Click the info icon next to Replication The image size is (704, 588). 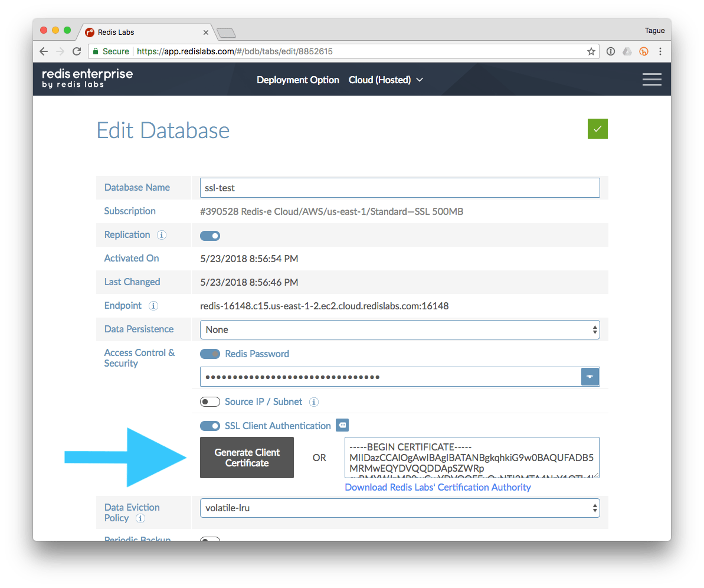pos(162,235)
